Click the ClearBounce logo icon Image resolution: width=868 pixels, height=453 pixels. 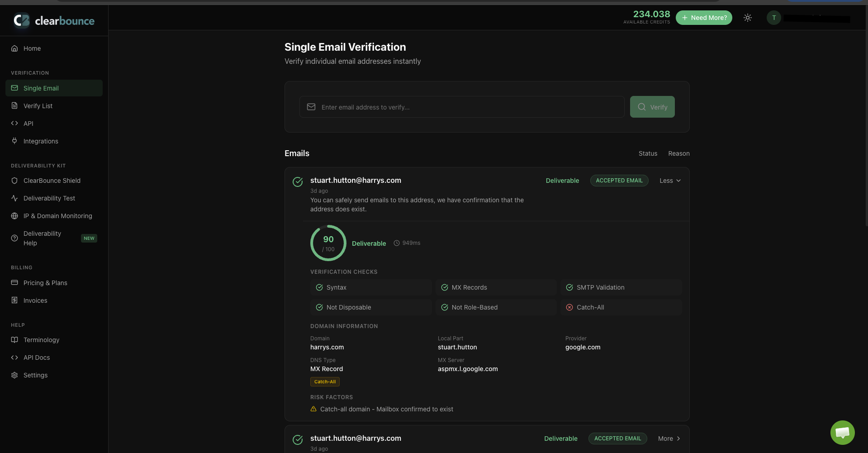click(x=21, y=20)
